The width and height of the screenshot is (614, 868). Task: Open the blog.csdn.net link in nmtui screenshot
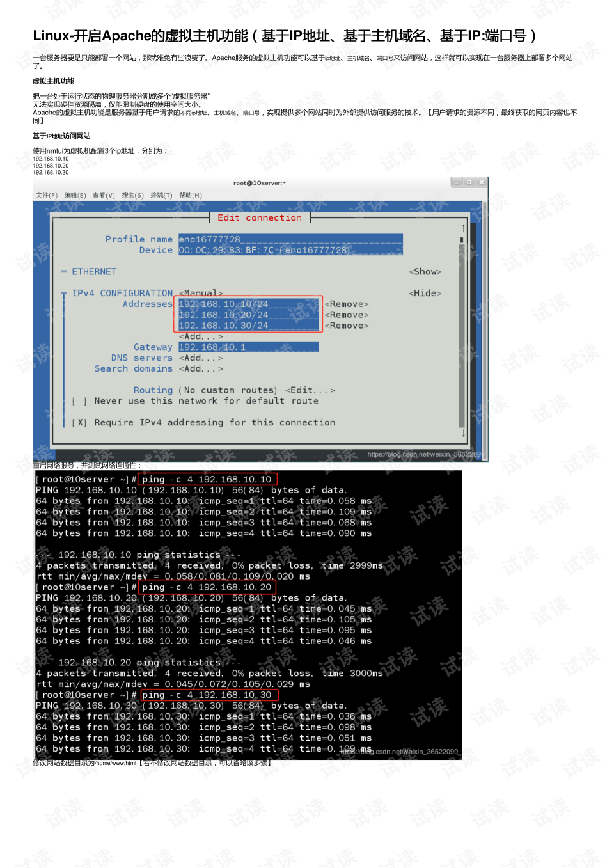pyautogui.click(x=426, y=454)
